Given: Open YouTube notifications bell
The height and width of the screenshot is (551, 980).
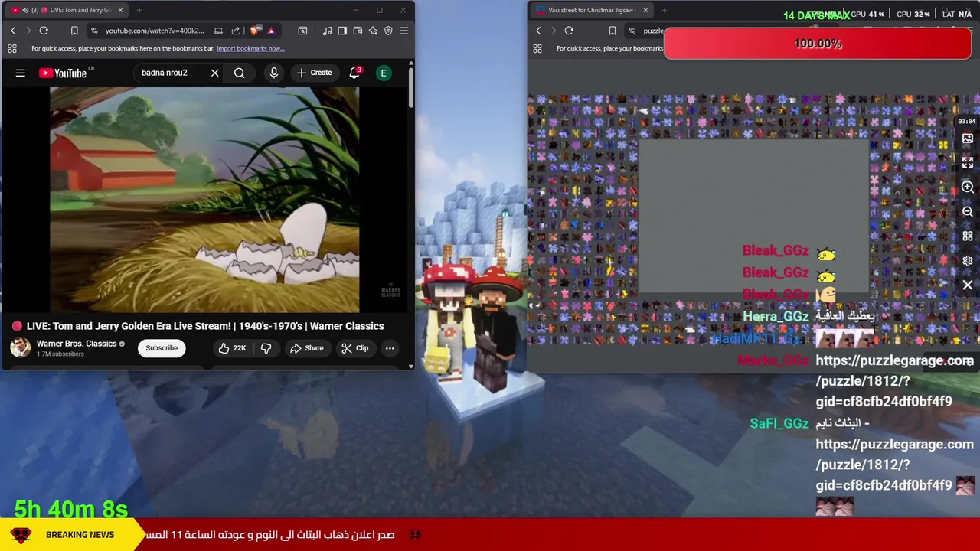Looking at the screenshot, I should (x=354, y=73).
